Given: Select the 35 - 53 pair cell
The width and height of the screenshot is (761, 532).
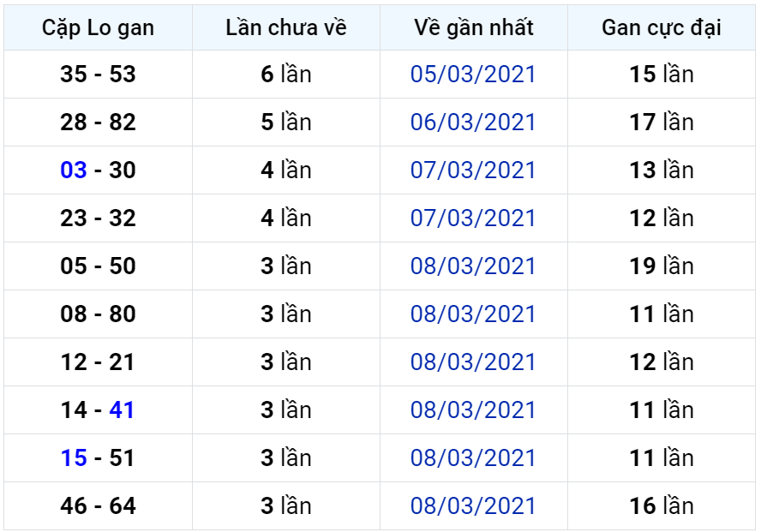Looking at the screenshot, I should [98, 75].
